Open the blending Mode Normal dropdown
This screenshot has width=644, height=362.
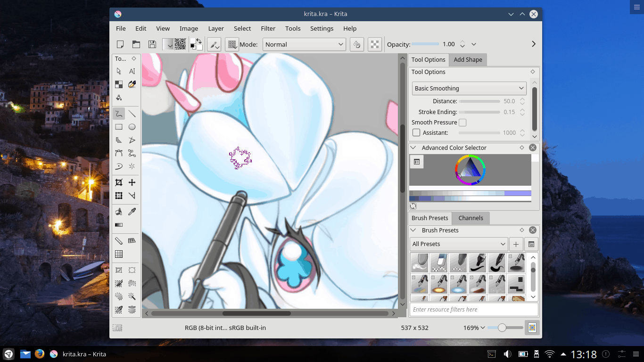[x=304, y=44]
